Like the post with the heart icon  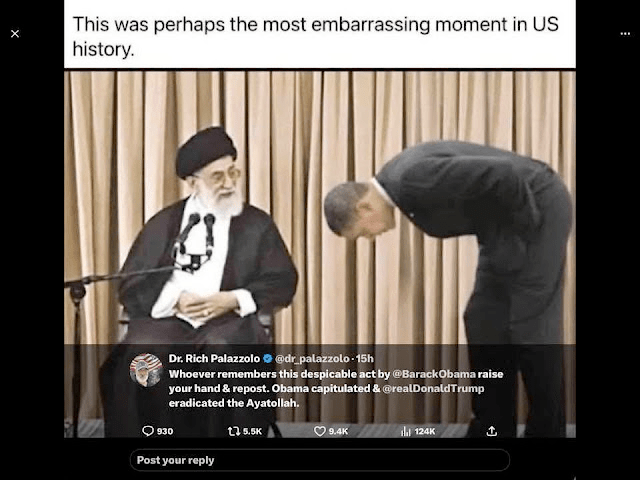(320, 431)
